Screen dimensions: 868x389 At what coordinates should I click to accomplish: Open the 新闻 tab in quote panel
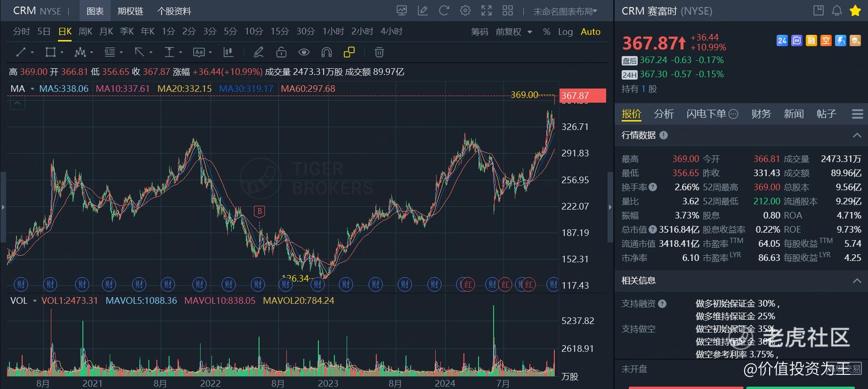[x=794, y=114]
